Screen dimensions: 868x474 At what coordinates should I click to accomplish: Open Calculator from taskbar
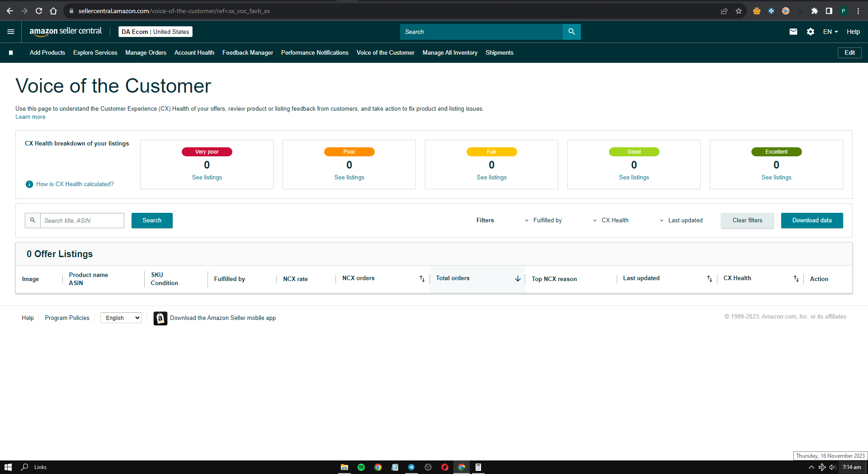pyautogui.click(x=478, y=467)
